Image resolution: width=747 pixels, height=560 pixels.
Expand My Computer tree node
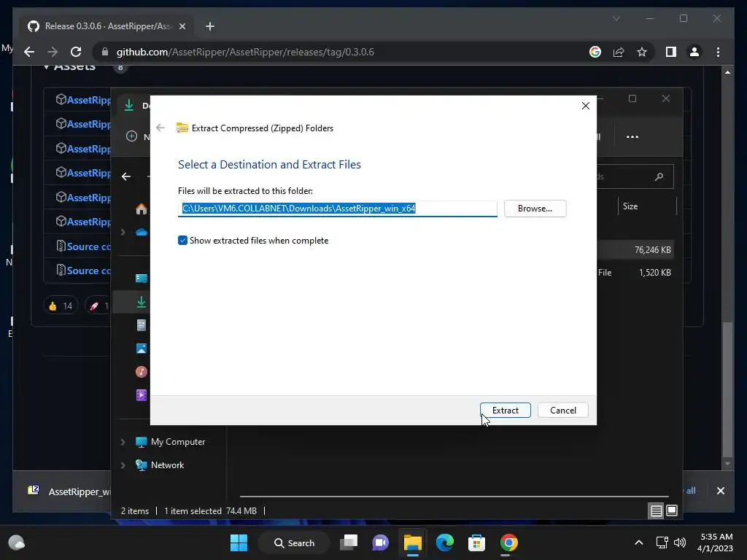123,442
